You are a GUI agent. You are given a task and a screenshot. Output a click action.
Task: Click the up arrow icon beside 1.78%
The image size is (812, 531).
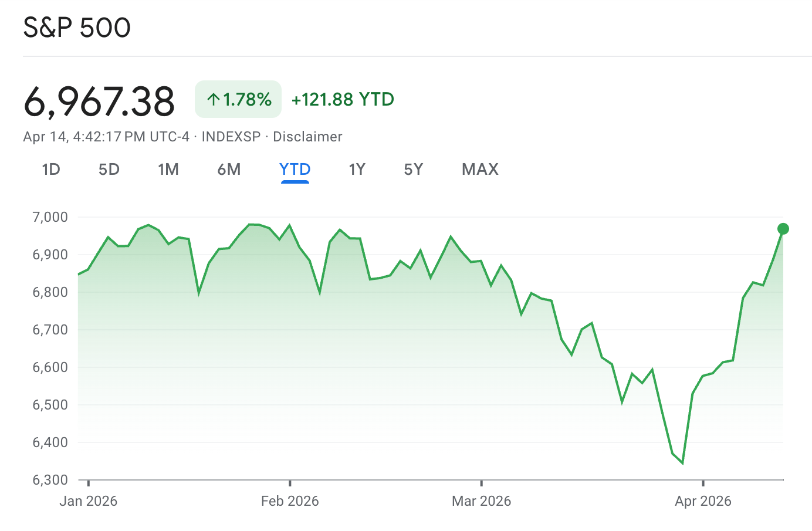coord(213,100)
